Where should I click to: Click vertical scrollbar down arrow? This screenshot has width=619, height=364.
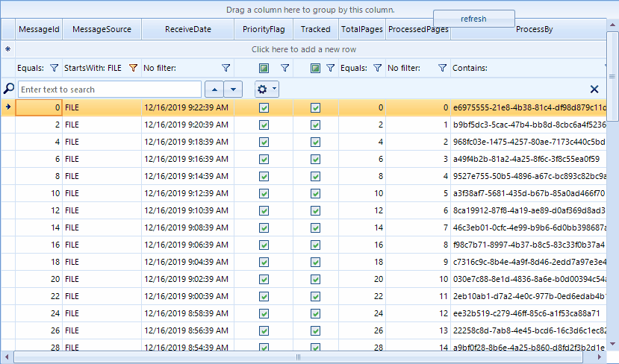(x=612, y=345)
